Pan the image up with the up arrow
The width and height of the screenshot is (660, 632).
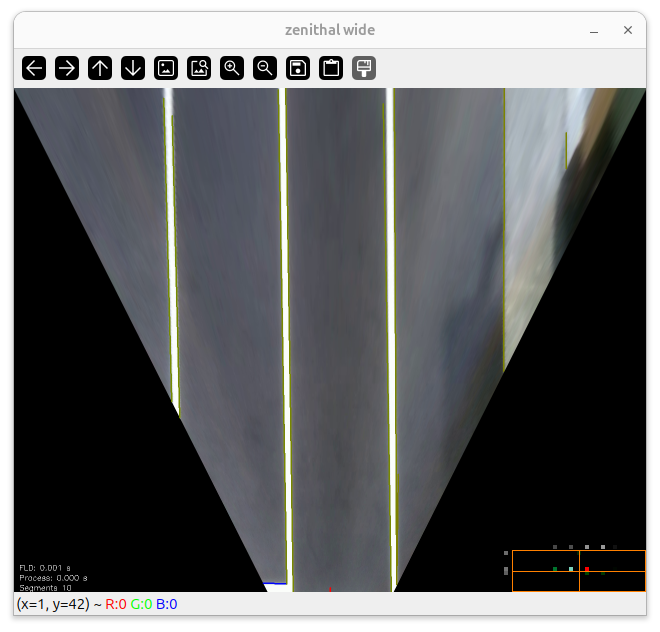[100, 68]
